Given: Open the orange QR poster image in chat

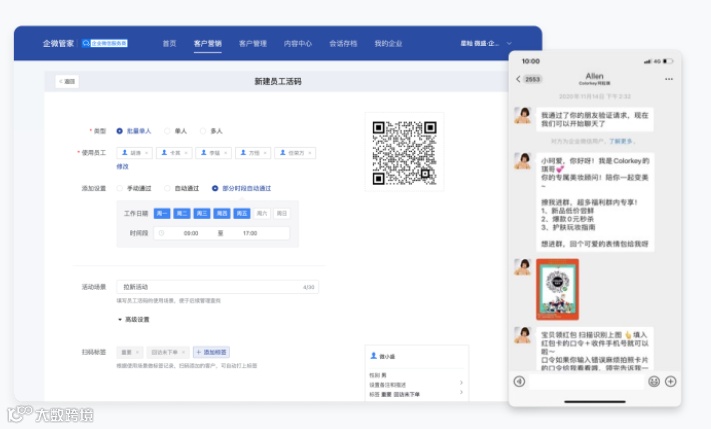Looking at the screenshot, I should point(557,289).
